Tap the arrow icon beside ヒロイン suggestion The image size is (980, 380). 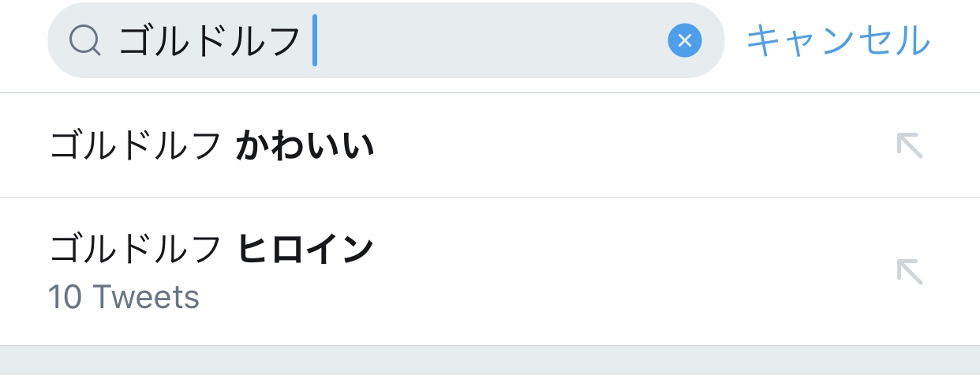click(909, 271)
